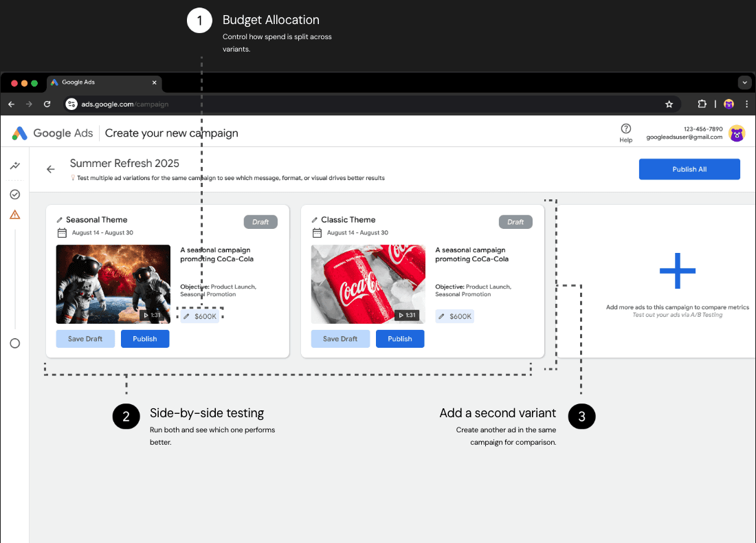
Task: Select the Google Ads browser tab
Action: (104, 83)
